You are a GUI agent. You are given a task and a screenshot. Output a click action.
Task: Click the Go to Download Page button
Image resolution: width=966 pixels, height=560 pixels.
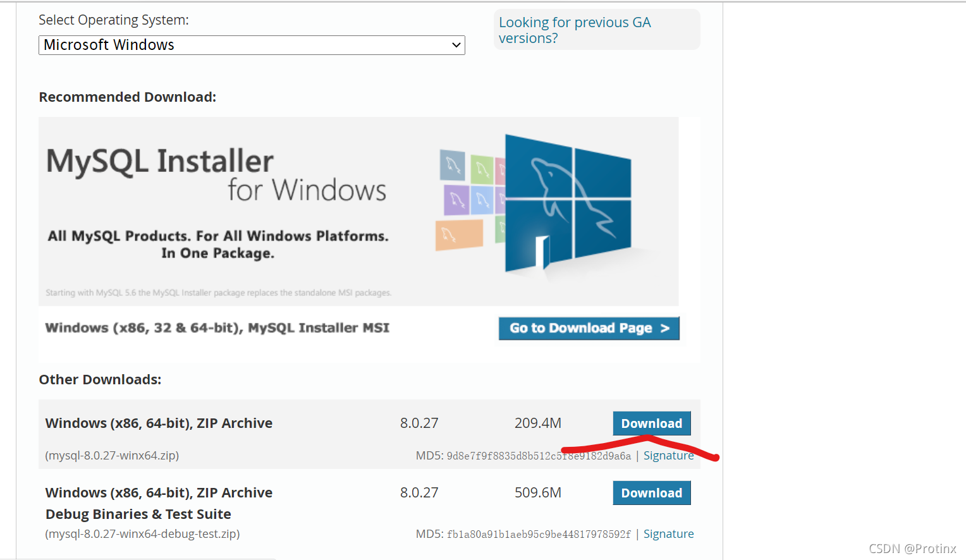coord(589,328)
